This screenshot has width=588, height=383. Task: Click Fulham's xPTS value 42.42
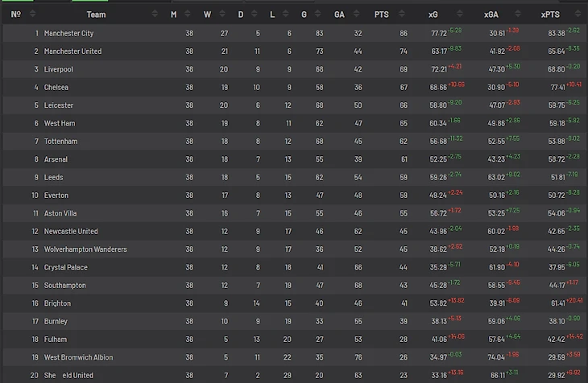(x=556, y=340)
